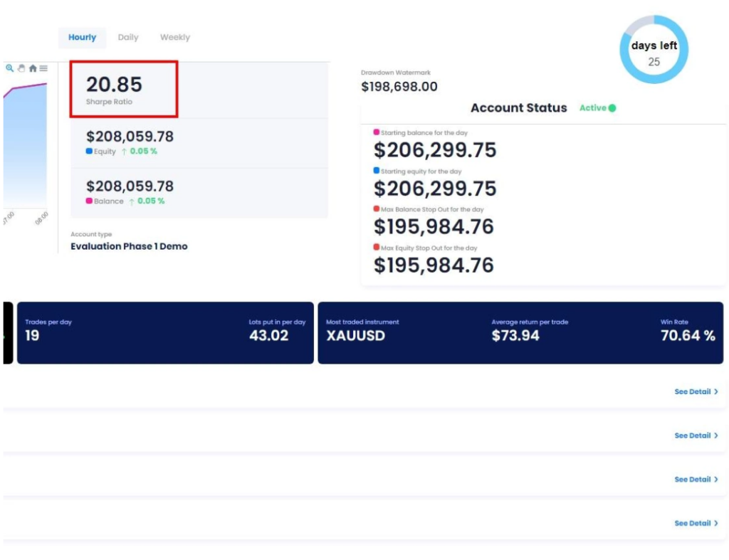Screen dimensions: 729x560
Task: Click the pink Balance legend square
Action: pyautogui.click(x=89, y=201)
